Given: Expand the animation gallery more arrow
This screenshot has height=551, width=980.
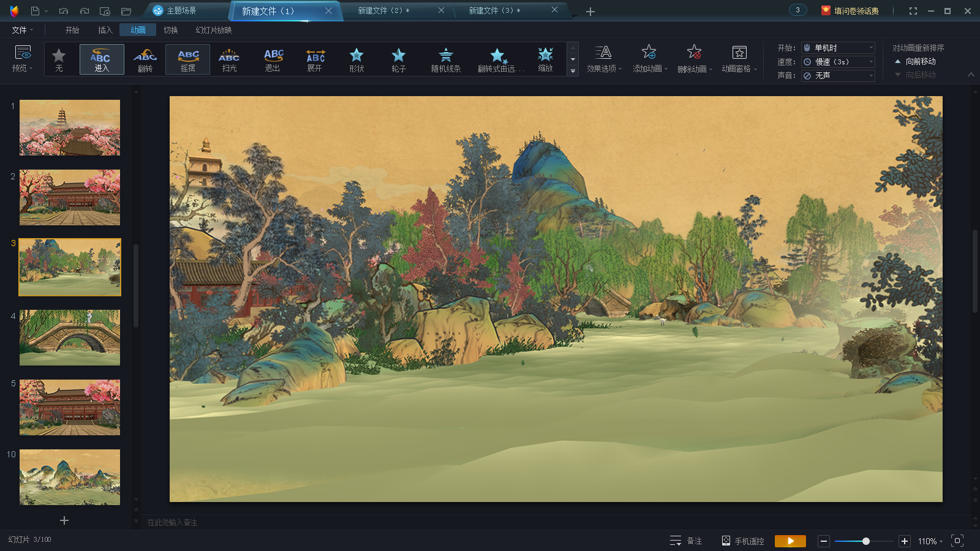Looking at the screenshot, I should (573, 71).
